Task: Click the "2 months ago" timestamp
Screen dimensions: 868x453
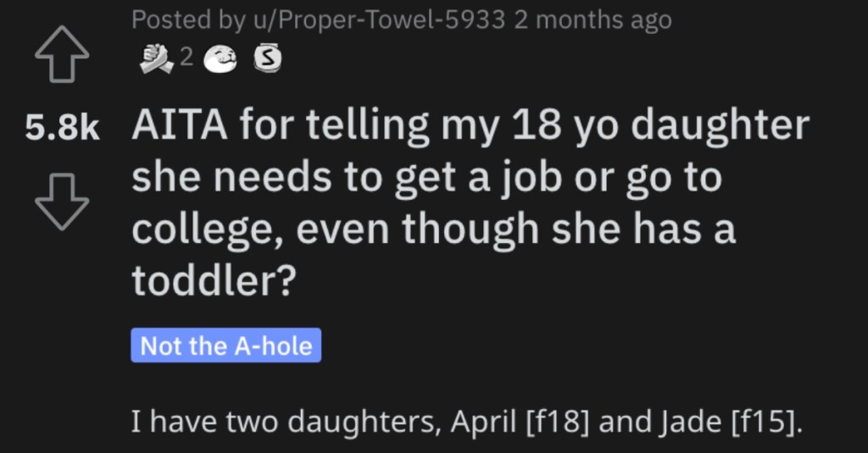Action: (593, 20)
